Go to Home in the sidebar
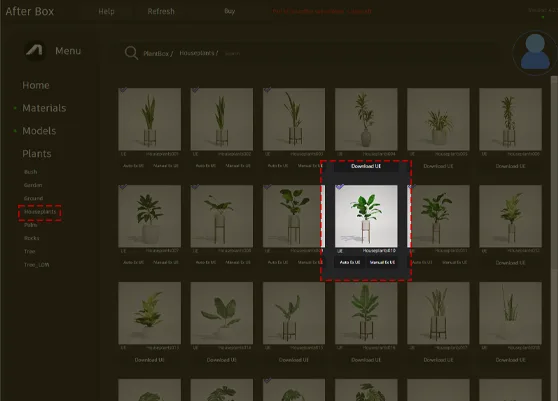This screenshot has width=558, height=401. [36, 85]
